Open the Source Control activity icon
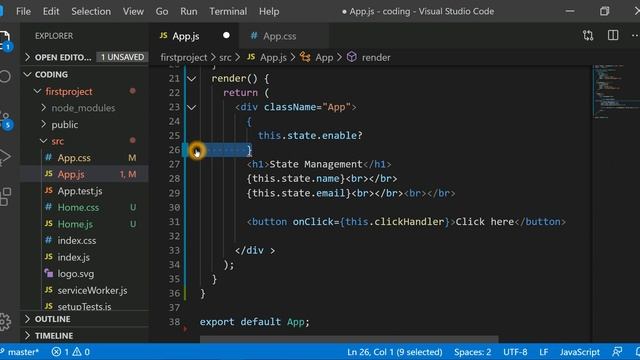This screenshot has width=640, height=360. (6, 120)
